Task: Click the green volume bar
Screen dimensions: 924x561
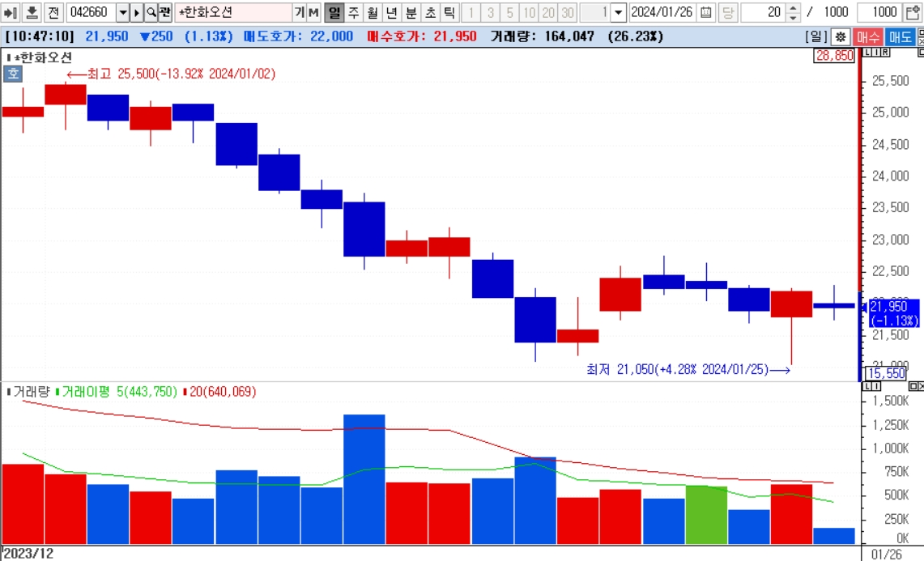Action: (706, 515)
